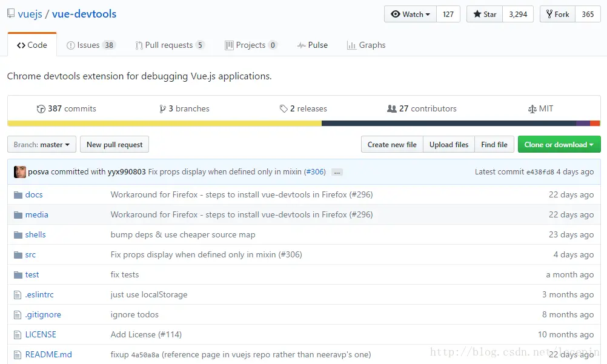Click the src folder icon
The height and width of the screenshot is (364, 607).
pyautogui.click(x=18, y=255)
